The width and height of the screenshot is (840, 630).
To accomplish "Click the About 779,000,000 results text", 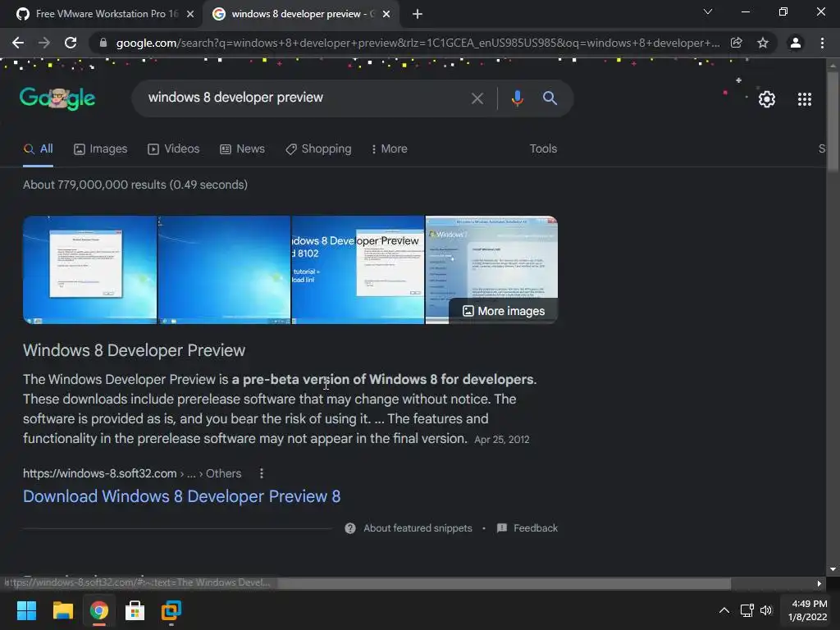I will 135,185.
